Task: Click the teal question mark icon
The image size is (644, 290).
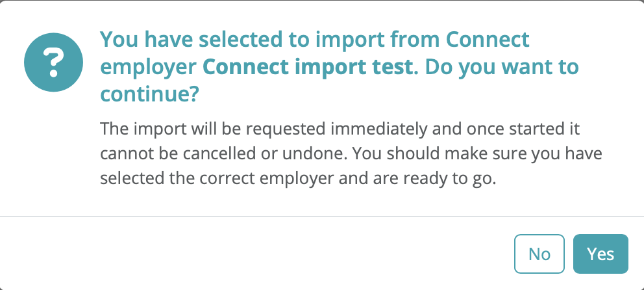Action: click(50, 64)
